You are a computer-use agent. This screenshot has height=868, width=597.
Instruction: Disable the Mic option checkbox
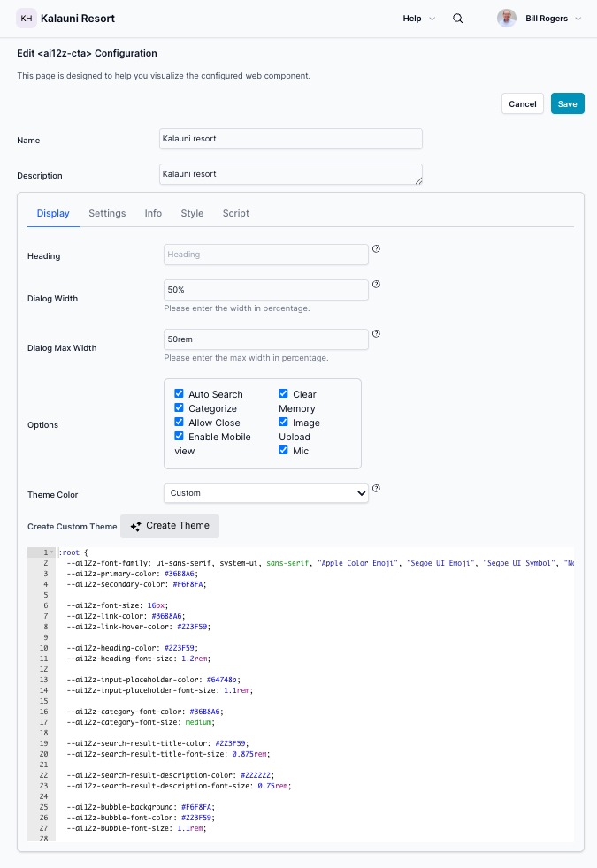[x=284, y=451]
